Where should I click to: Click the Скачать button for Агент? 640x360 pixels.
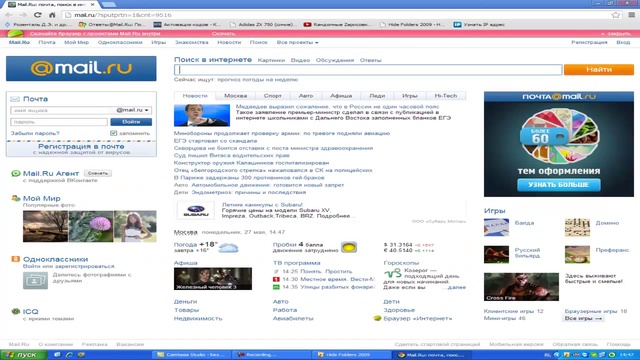tap(98, 173)
